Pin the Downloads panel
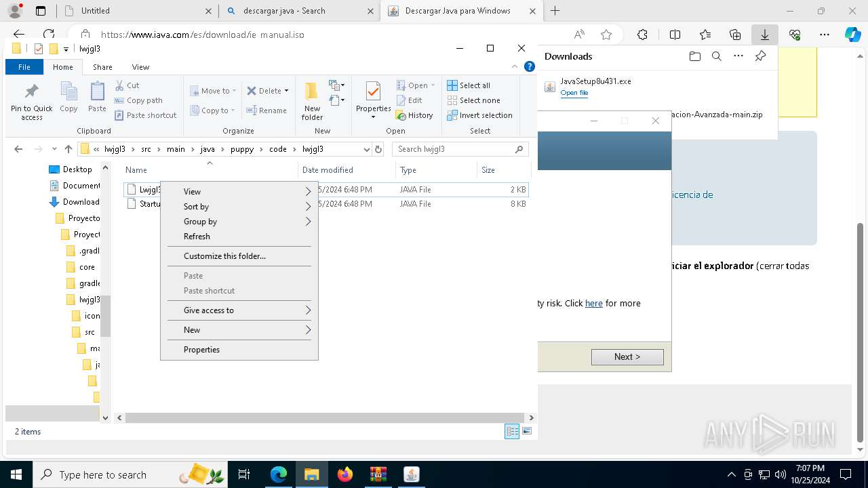This screenshot has width=868, height=488. click(x=760, y=56)
